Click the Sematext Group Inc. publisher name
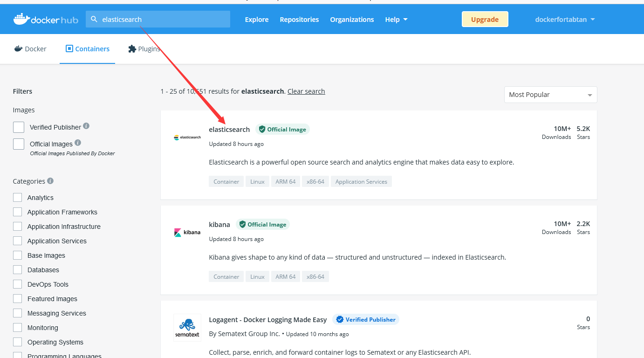This screenshot has width=644, height=358. [248, 334]
